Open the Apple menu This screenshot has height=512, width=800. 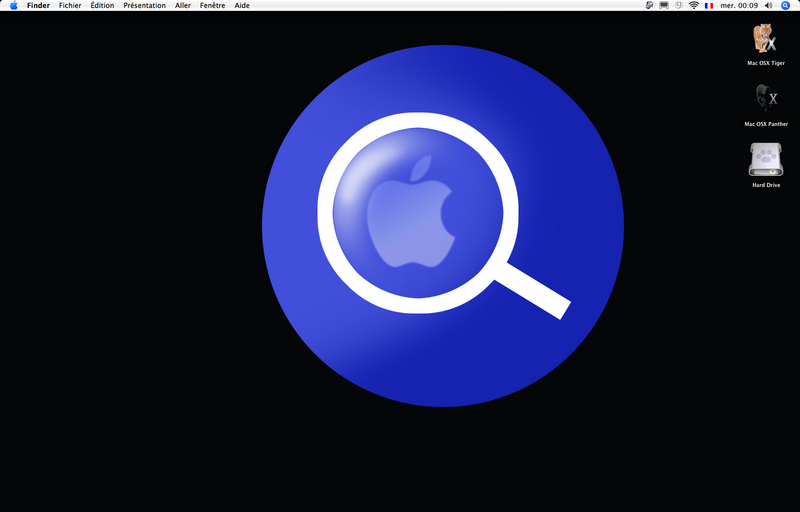click(x=14, y=6)
